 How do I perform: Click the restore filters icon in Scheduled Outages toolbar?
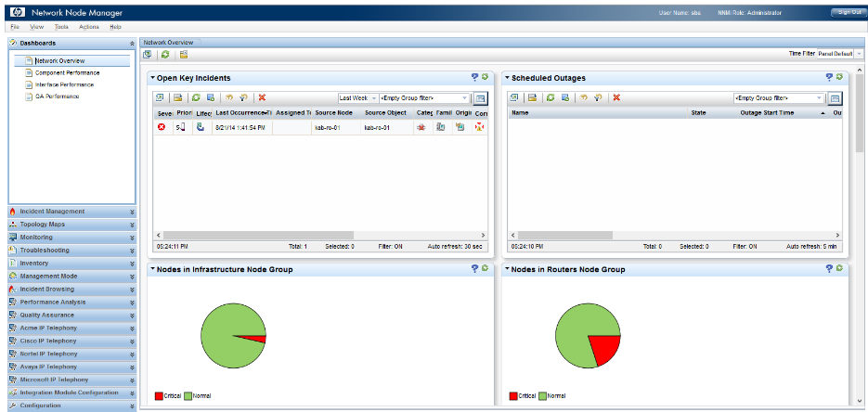click(x=597, y=97)
